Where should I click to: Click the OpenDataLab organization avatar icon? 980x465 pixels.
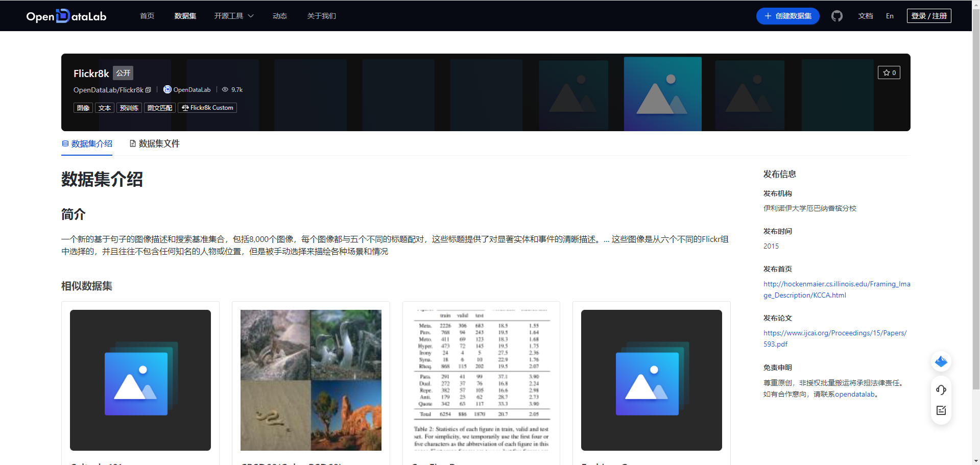pyautogui.click(x=167, y=89)
